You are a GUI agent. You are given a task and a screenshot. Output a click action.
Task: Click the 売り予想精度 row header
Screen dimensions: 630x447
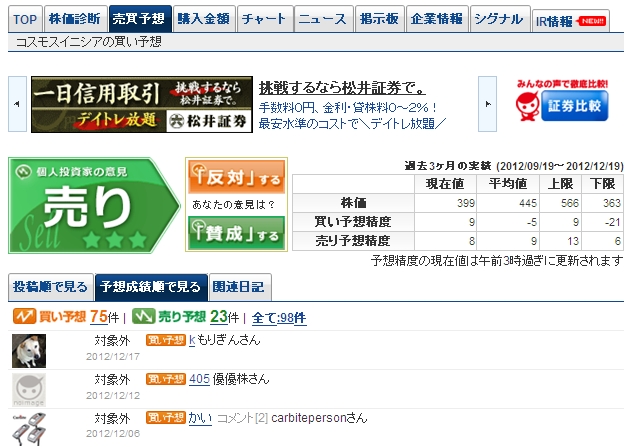point(353,241)
